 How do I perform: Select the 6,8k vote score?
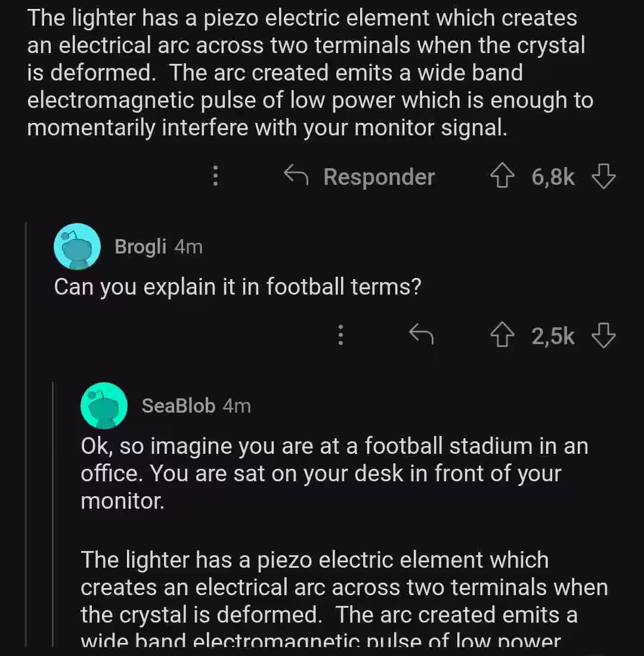(x=553, y=177)
